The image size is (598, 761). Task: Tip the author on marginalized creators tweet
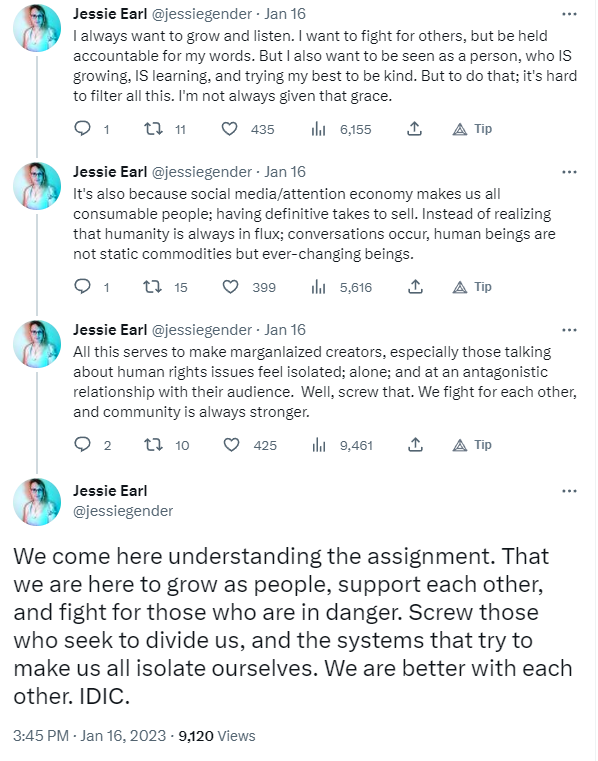pyautogui.click(x=472, y=445)
